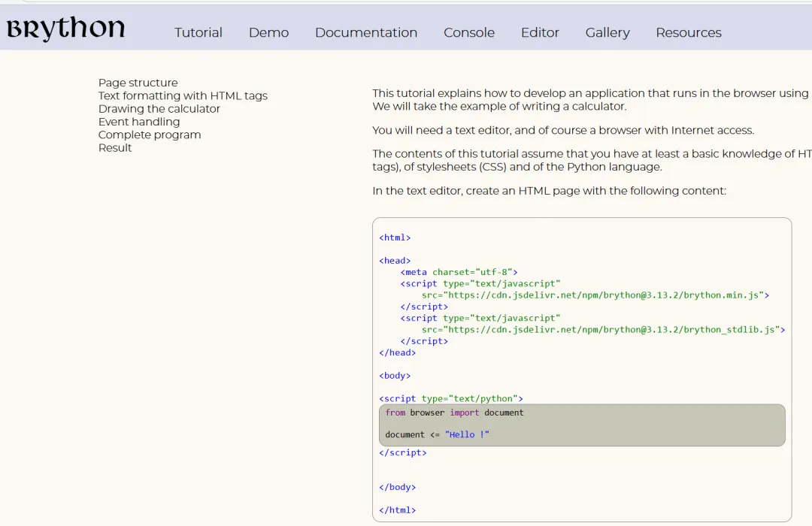Open the Gallery menu item
This screenshot has height=526, width=812.
click(607, 32)
